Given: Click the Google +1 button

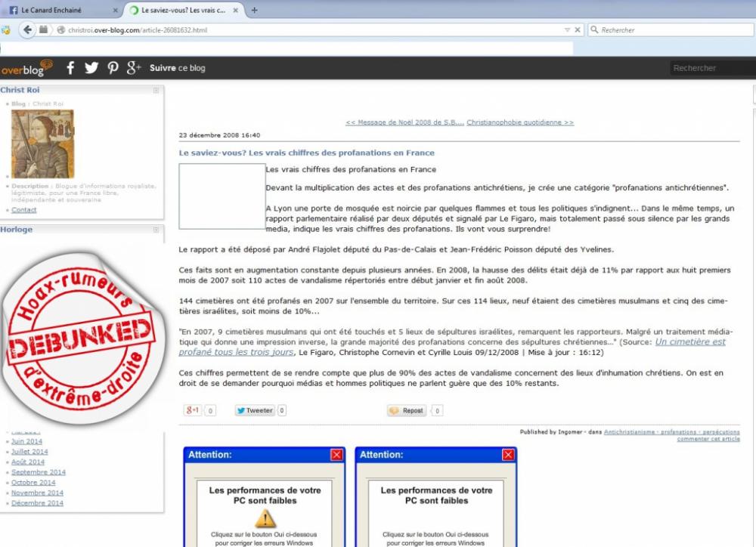Looking at the screenshot, I should click(192, 410).
